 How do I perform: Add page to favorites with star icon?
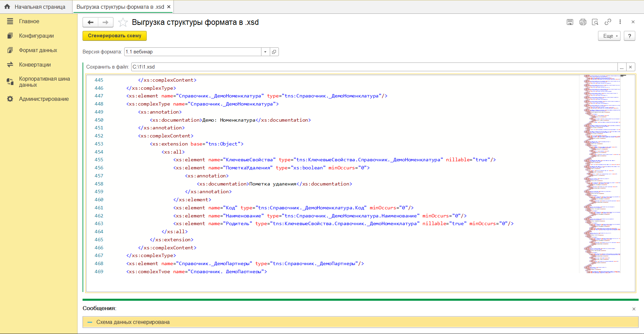pyautogui.click(x=123, y=23)
